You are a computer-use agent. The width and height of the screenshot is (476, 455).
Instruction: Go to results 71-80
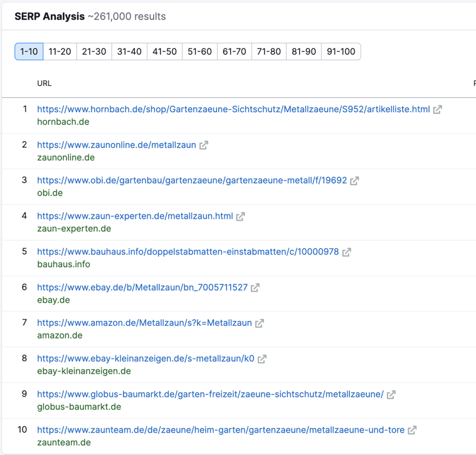[269, 51]
